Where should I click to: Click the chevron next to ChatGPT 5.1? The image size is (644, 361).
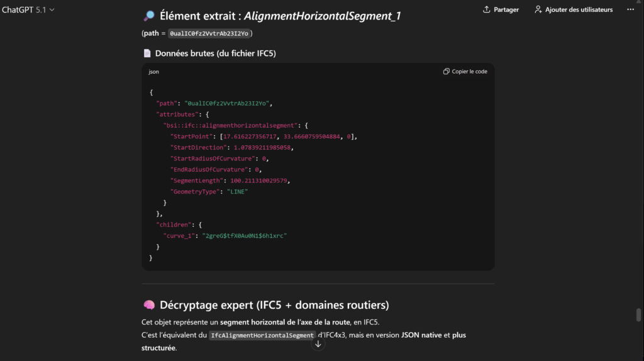[52, 10]
